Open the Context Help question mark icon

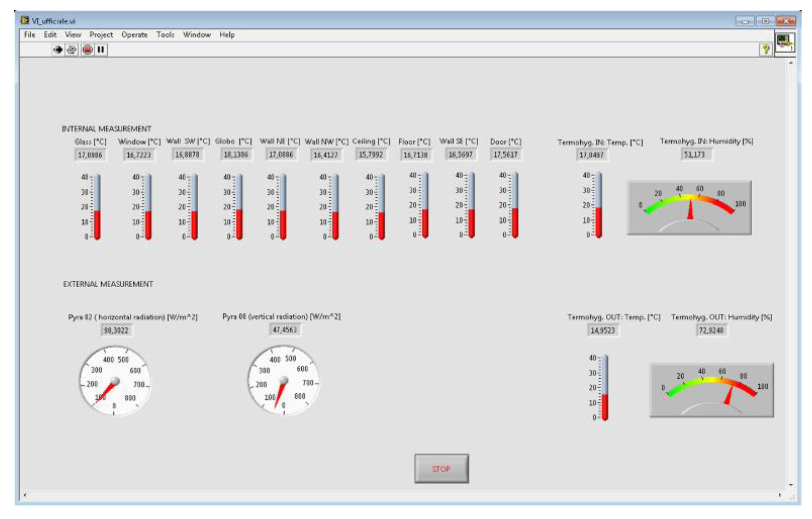pyautogui.click(x=766, y=49)
